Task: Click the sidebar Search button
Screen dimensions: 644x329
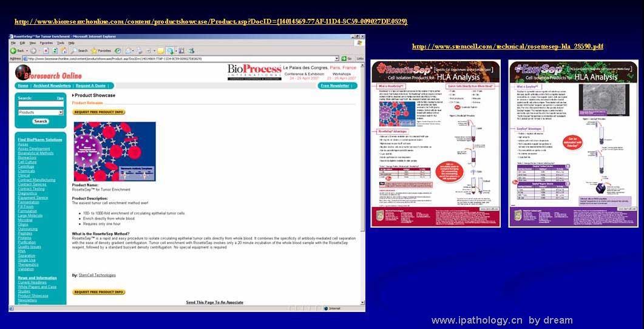Action: 41,121
